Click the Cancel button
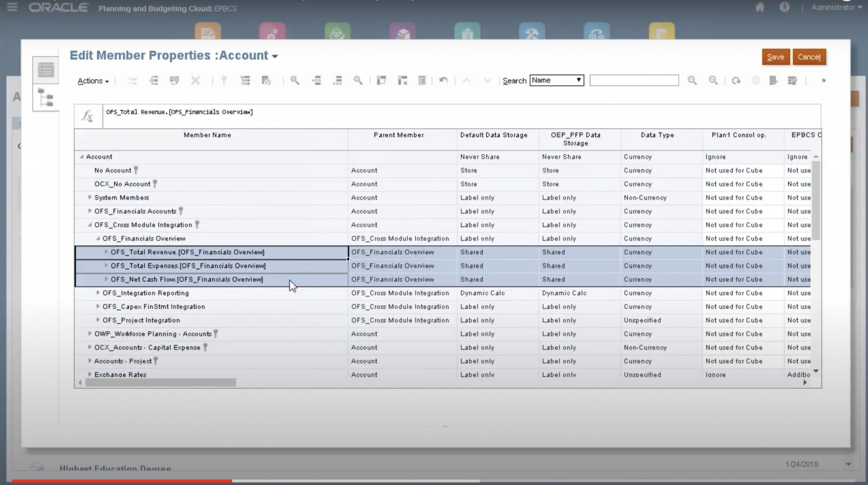 pyautogui.click(x=809, y=57)
